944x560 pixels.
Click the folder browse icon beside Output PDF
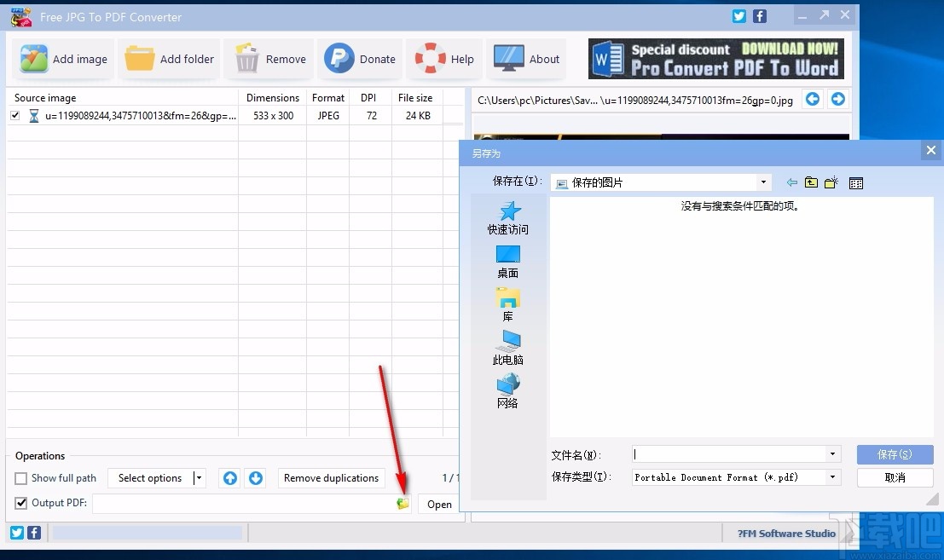pos(402,503)
